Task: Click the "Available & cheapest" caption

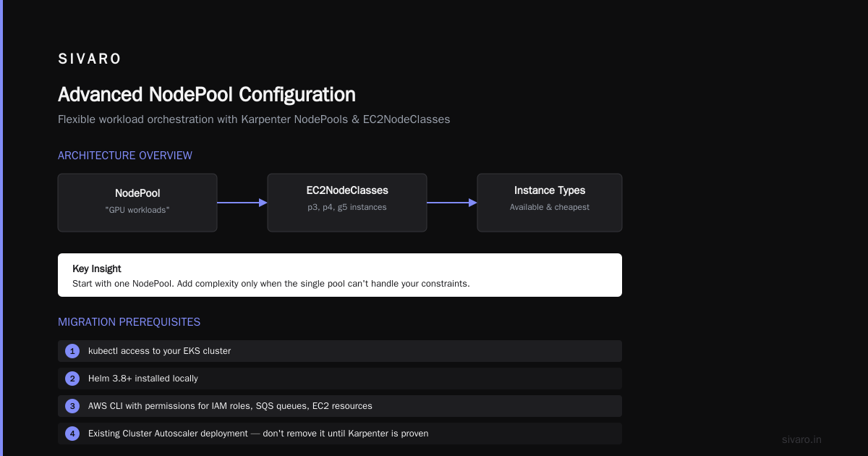Action: (550, 207)
